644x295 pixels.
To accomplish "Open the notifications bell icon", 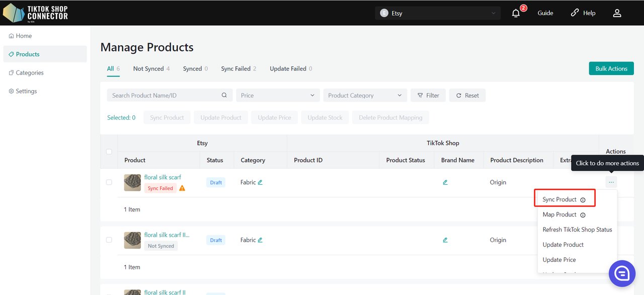I will tap(516, 14).
